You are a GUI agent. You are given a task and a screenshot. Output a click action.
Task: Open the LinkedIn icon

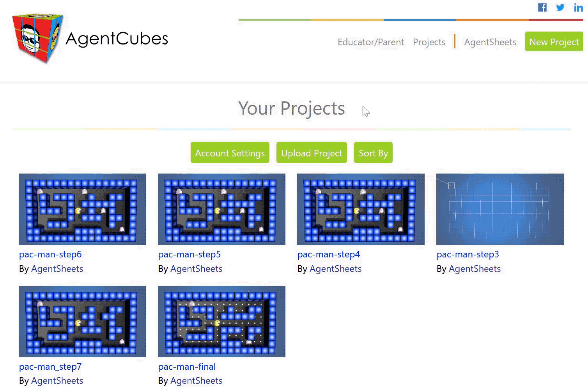(578, 7)
